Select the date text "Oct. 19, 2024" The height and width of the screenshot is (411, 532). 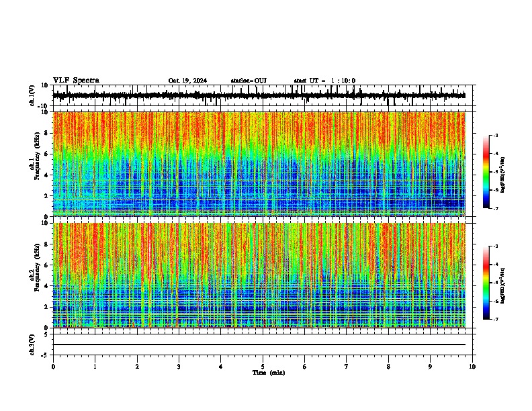187,81
